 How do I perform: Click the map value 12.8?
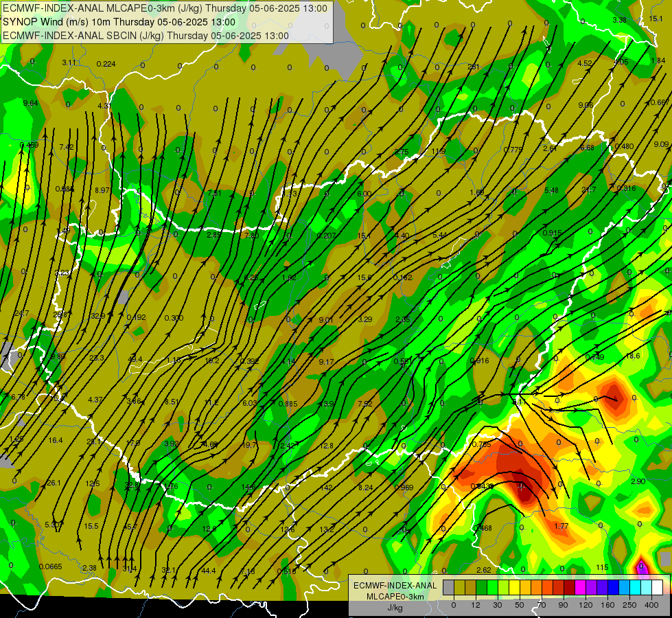tap(326, 446)
